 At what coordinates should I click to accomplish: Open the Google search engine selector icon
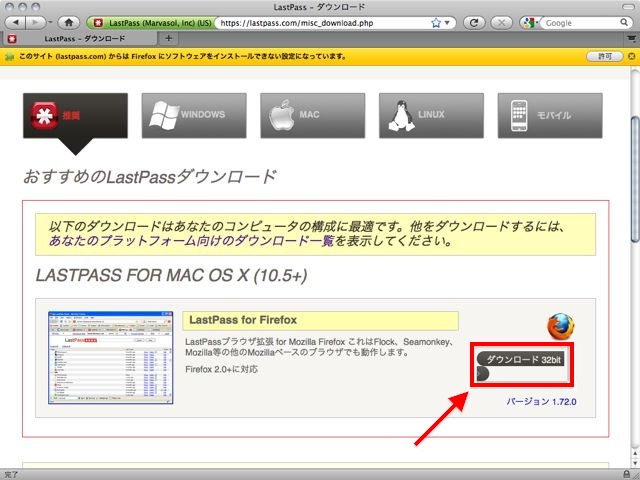(530, 23)
